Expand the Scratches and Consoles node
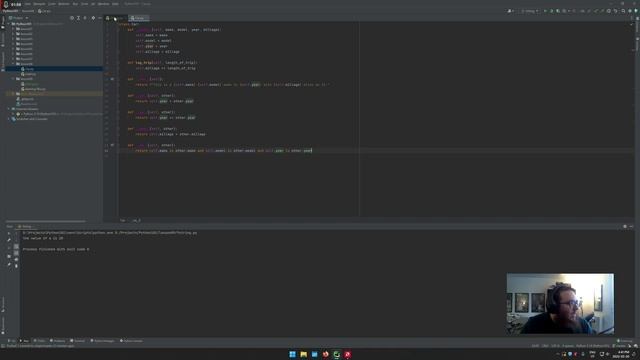 pos(9,119)
